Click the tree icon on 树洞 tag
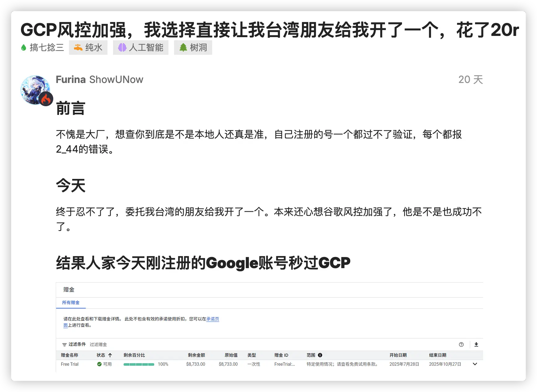The width and height of the screenshot is (537, 392). click(x=183, y=47)
